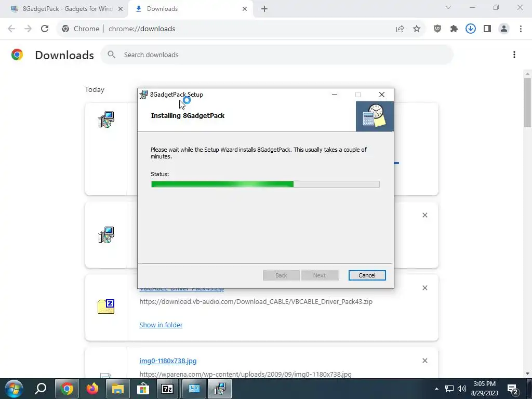The height and width of the screenshot is (399, 532).
Task: Click the gadget clock logo in the Setup dialog
Action: click(375, 116)
